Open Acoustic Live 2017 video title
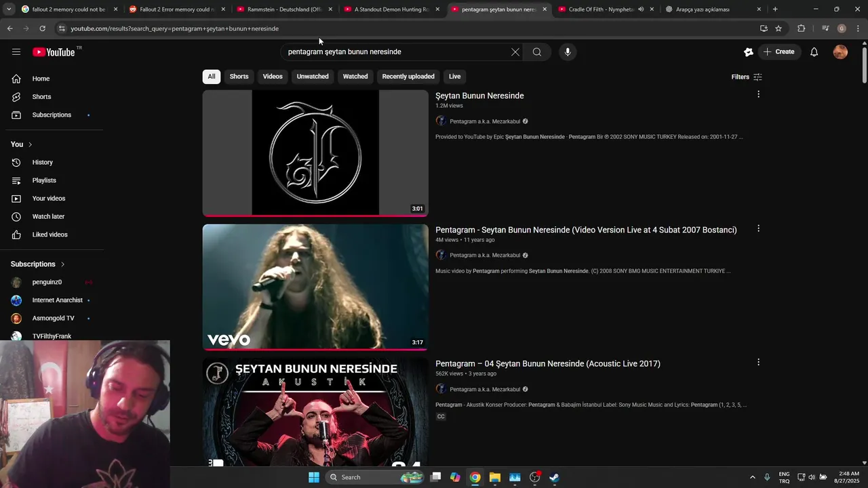Screen dimensions: 868x488 (x=548, y=364)
